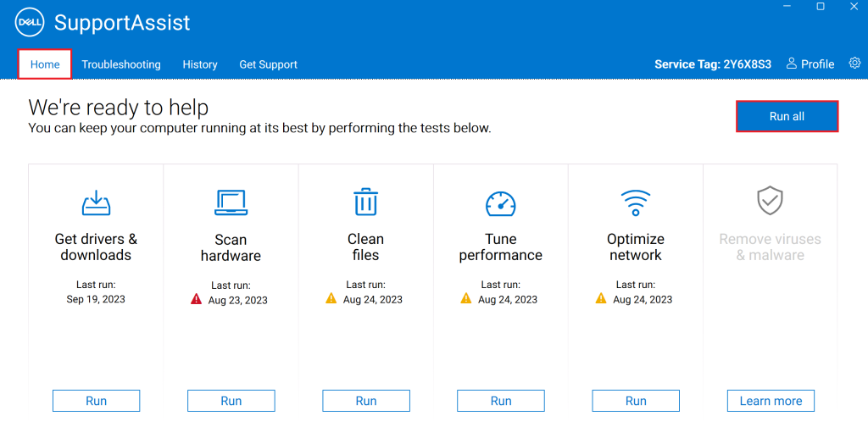Click the Optimize network title text
Screen dimensions: 868x427
(636, 247)
